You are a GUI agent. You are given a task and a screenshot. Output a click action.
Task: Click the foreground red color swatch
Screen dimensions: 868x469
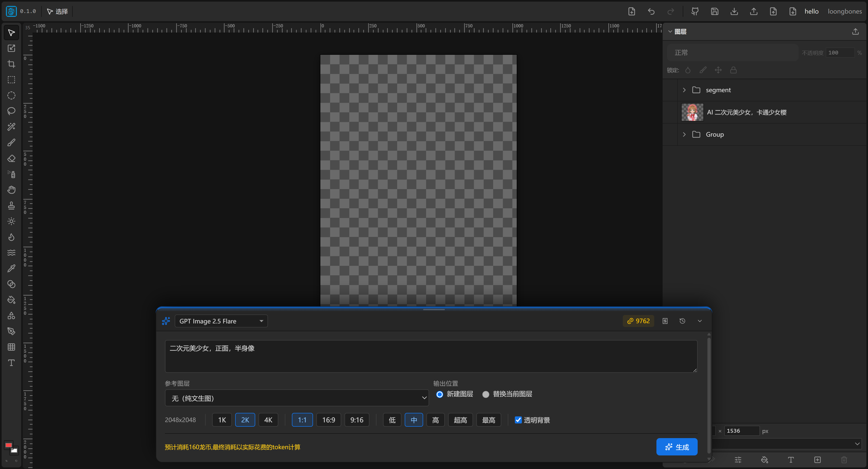click(9, 445)
